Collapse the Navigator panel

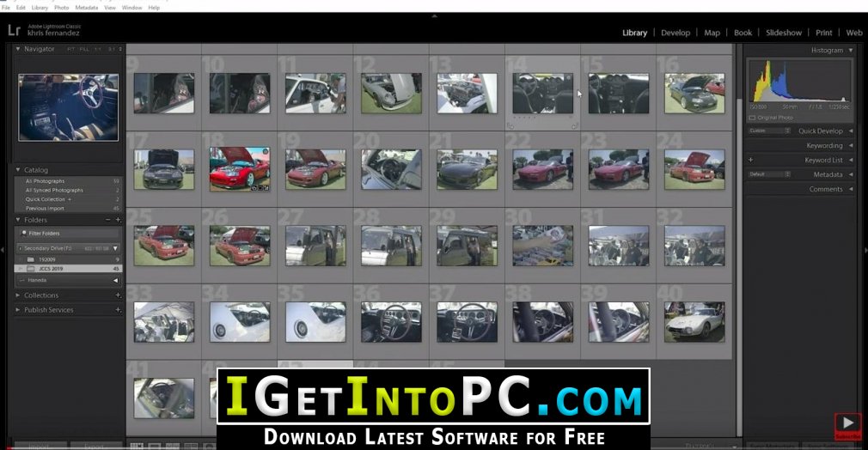pos(18,49)
